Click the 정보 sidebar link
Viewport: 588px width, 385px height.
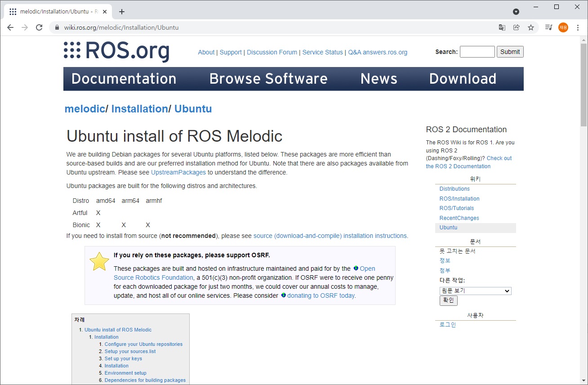(x=445, y=260)
